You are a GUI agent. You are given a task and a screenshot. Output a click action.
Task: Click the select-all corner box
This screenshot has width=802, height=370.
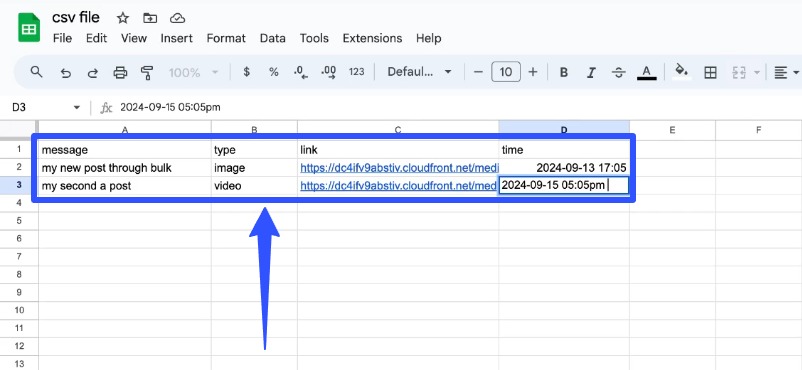(x=18, y=130)
